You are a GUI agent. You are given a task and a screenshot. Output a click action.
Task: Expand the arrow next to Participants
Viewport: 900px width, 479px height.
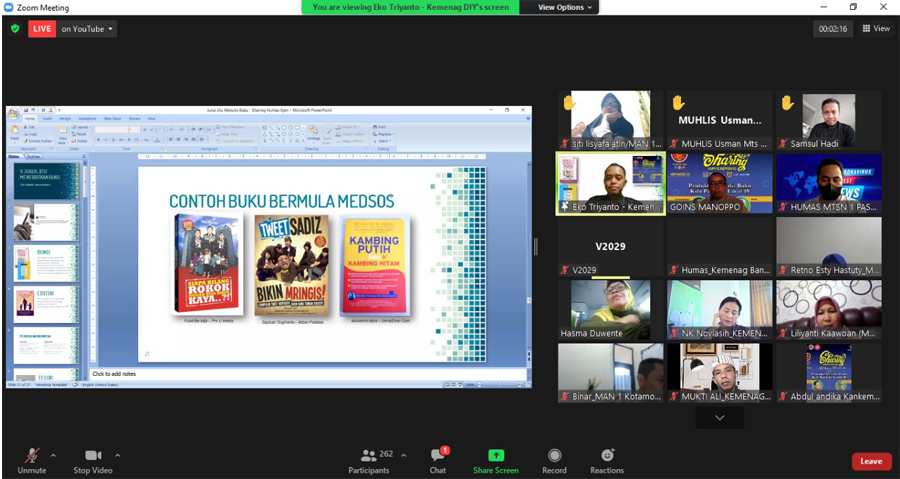(404, 454)
